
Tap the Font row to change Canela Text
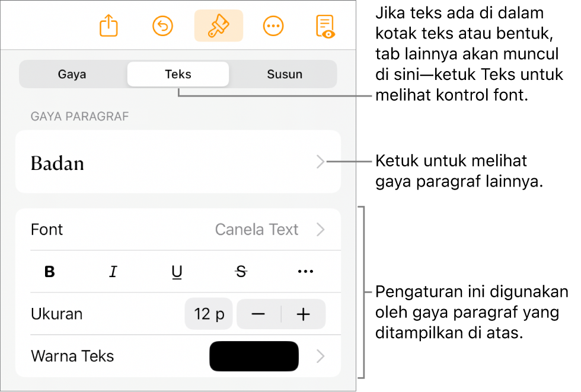tap(178, 230)
